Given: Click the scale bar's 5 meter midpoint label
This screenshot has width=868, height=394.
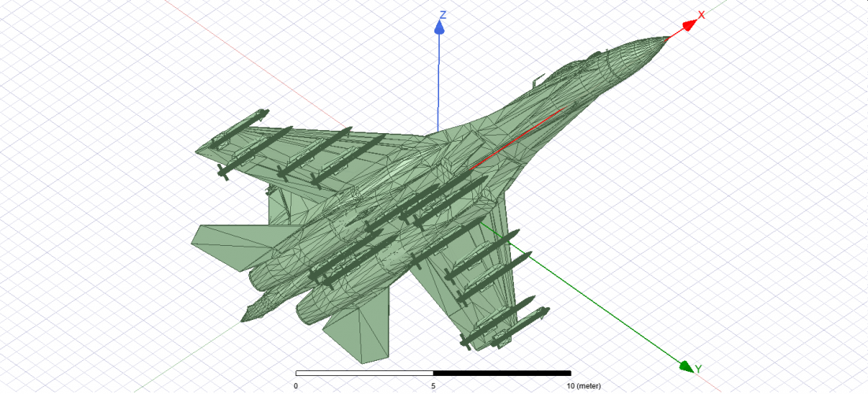Looking at the screenshot, I should point(433,385).
